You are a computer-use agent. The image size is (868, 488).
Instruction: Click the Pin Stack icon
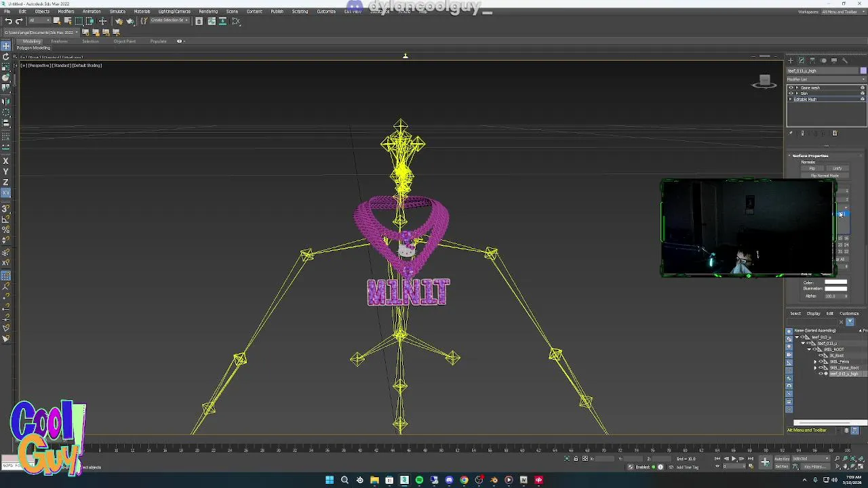tap(791, 133)
